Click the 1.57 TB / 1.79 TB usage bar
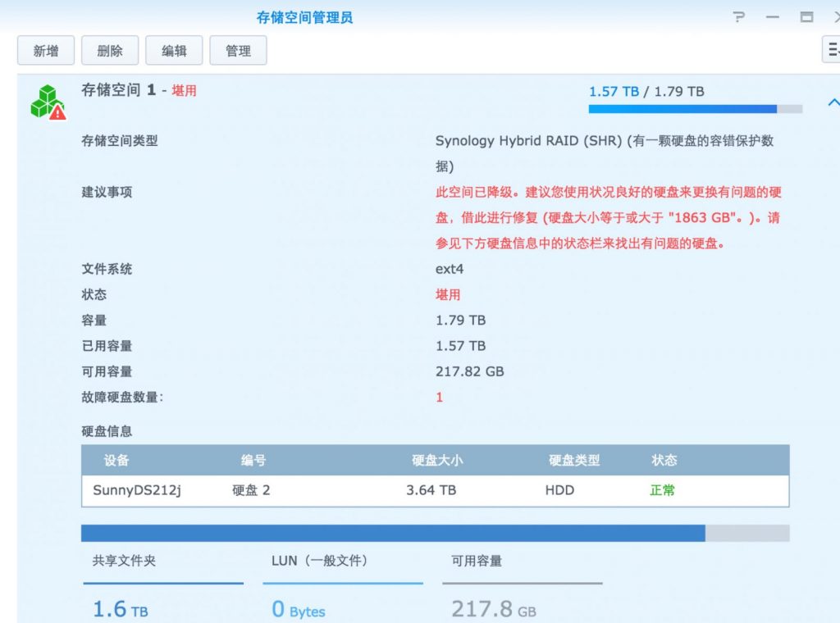This screenshot has height=623, width=840. click(695, 108)
